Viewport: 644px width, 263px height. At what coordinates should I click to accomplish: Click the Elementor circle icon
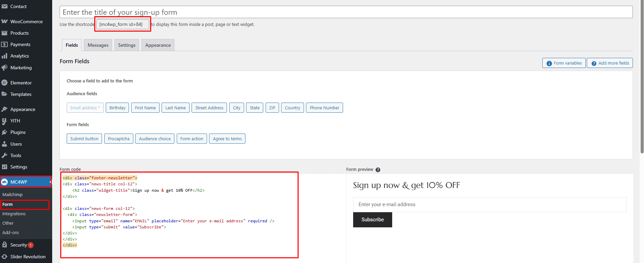4,83
